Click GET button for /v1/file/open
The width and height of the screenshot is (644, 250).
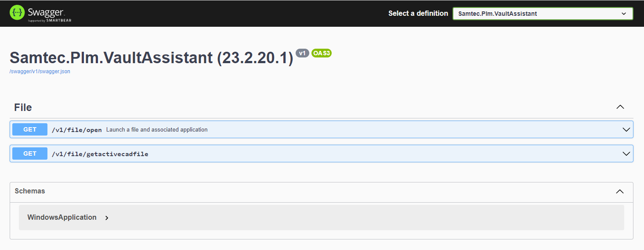(x=30, y=130)
